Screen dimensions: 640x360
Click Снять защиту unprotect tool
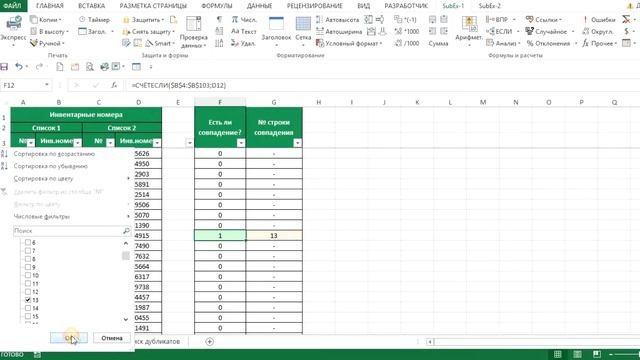coord(149,31)
